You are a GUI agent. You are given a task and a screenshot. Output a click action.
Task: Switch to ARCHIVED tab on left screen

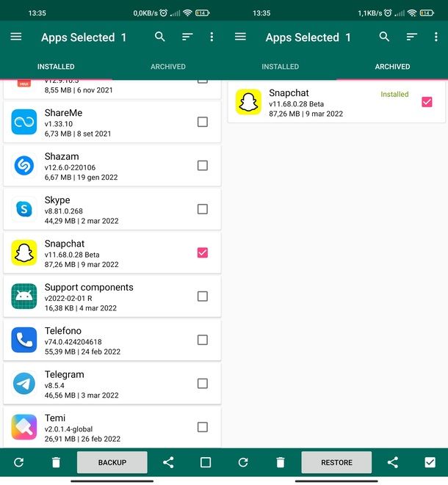(168, 67)
